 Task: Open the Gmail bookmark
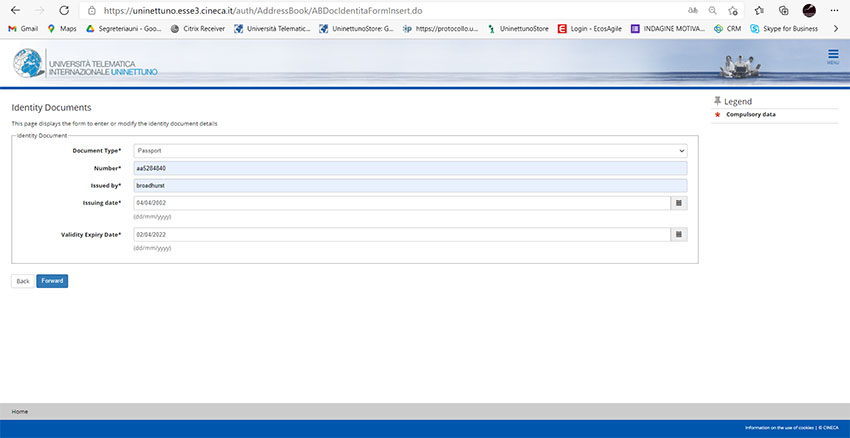click(x=23, y=29)
